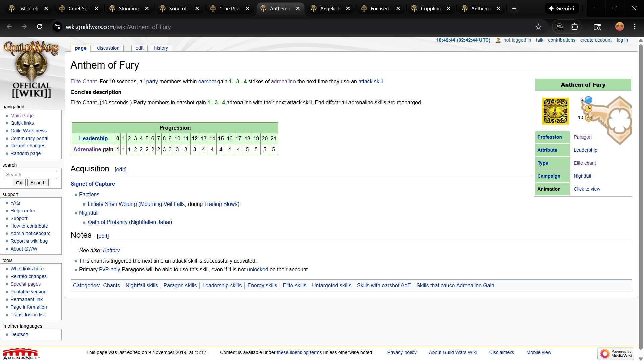Click the round extension icon beside the bookmark star
644x362 pixels.
[559, 27]
